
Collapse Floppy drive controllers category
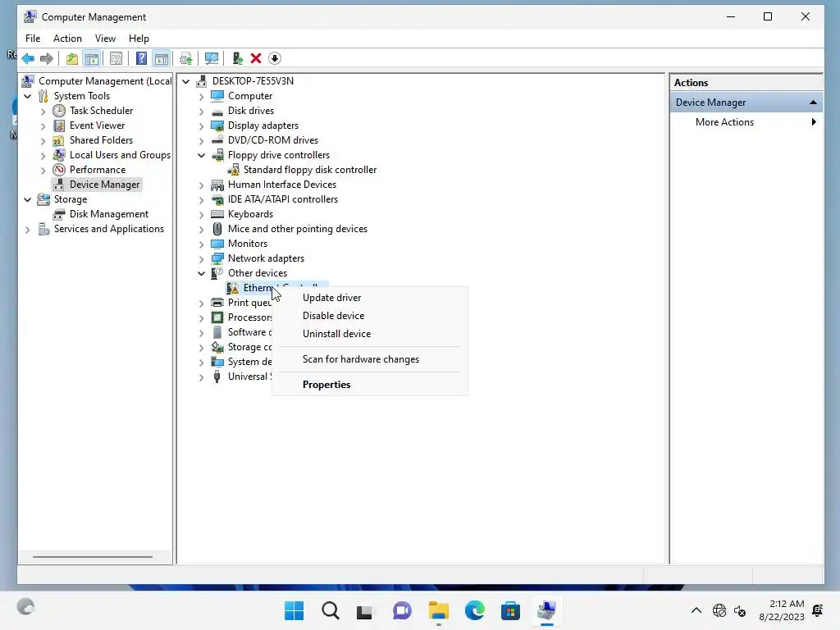202,155
